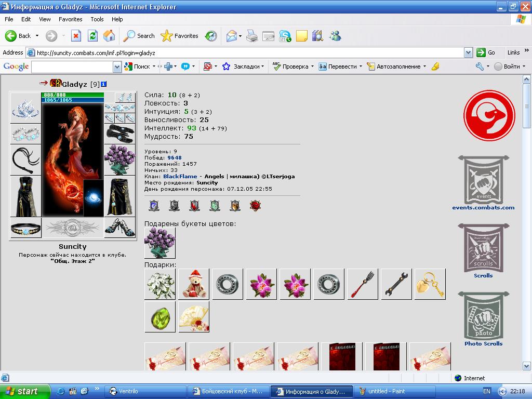Open the Автозаполнение dropdown
This screenshot has width=532, height=399.
click(x=424, y=66)
